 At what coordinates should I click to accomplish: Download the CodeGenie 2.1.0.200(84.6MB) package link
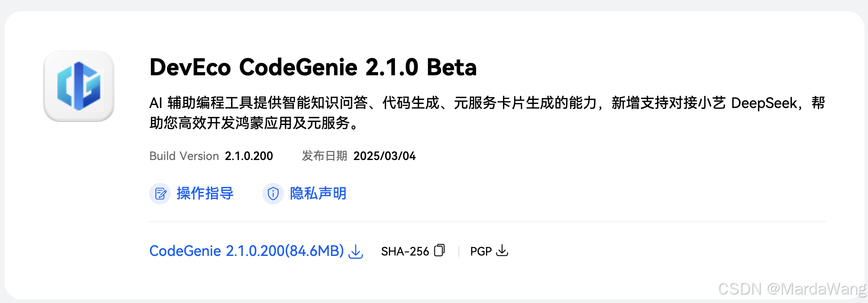247,251
